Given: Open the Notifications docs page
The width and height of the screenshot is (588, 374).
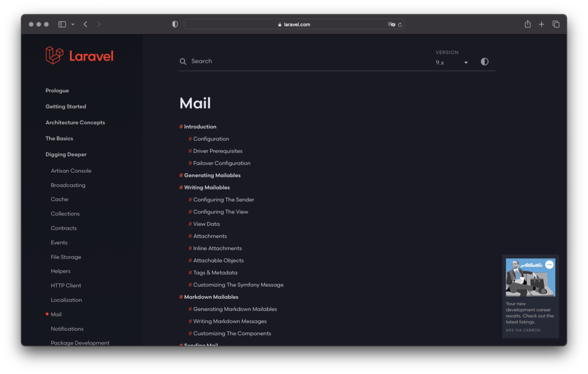Looking at the screenshot, I should click(67, 329).
